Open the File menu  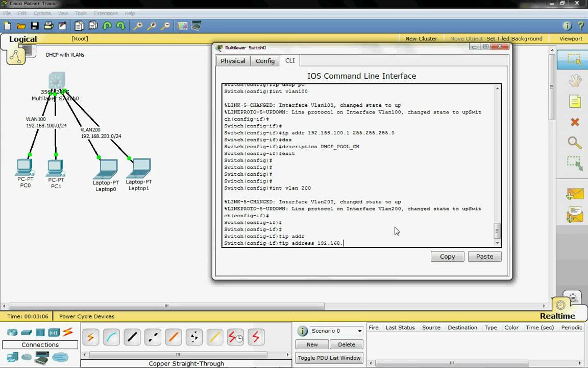pos(7,13)
